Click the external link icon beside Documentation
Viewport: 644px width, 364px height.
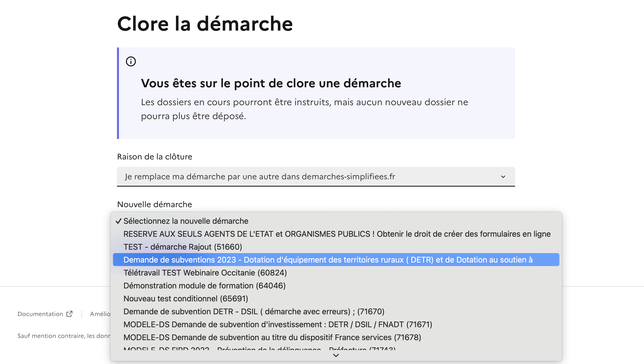click(x=69, y=314)
